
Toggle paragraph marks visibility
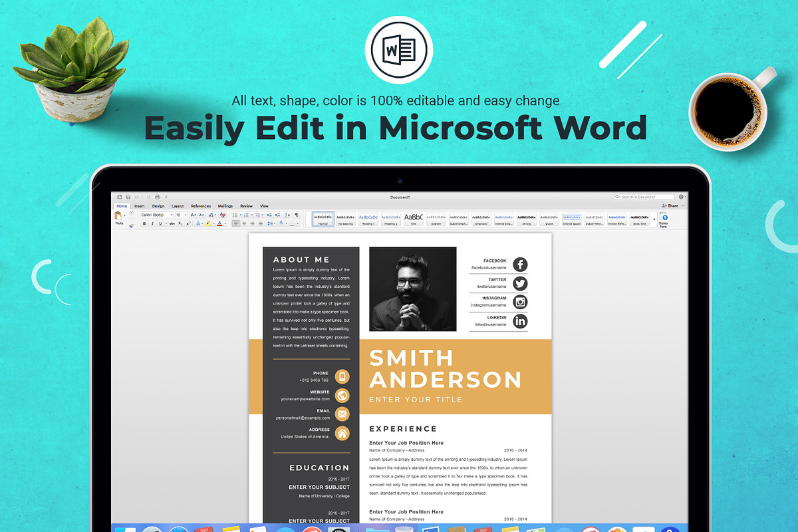coord(297,214)
